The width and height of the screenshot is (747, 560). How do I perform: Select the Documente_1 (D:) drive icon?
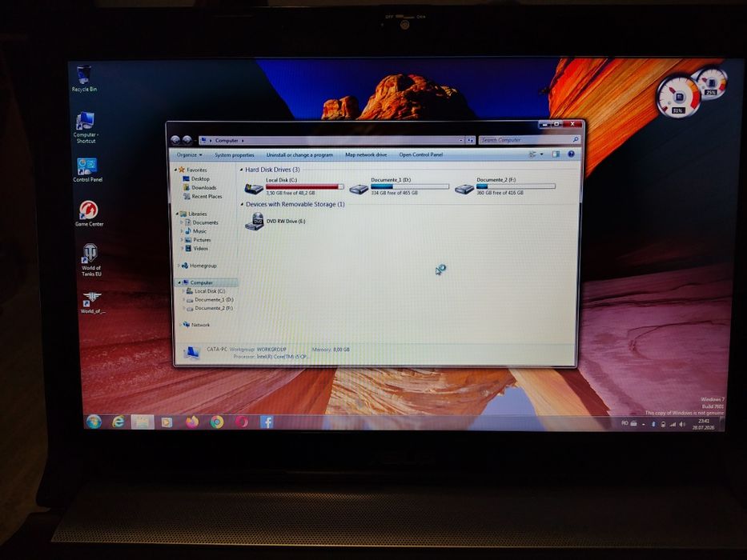(359, 190)
